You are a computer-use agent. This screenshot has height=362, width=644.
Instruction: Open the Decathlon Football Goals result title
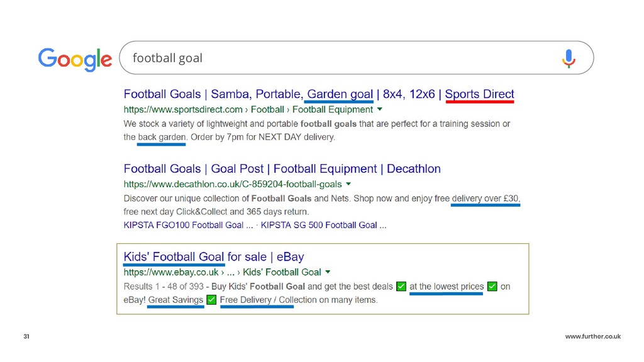click(x=282, y=168)
